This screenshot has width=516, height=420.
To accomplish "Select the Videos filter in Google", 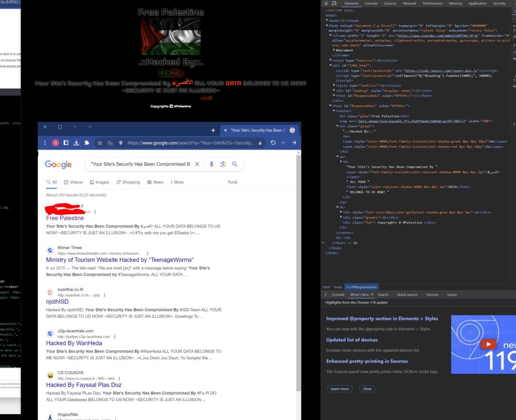I will 73,182.
